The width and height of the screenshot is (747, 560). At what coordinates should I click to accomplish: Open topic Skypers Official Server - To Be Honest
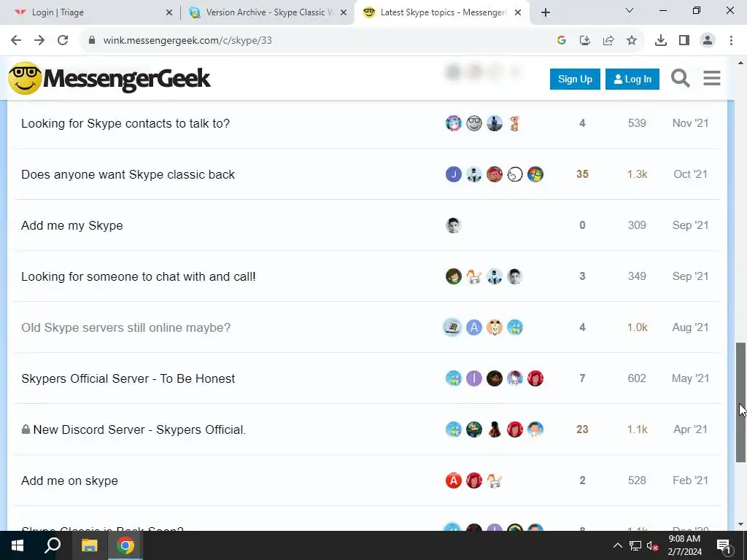click(128, 378)
